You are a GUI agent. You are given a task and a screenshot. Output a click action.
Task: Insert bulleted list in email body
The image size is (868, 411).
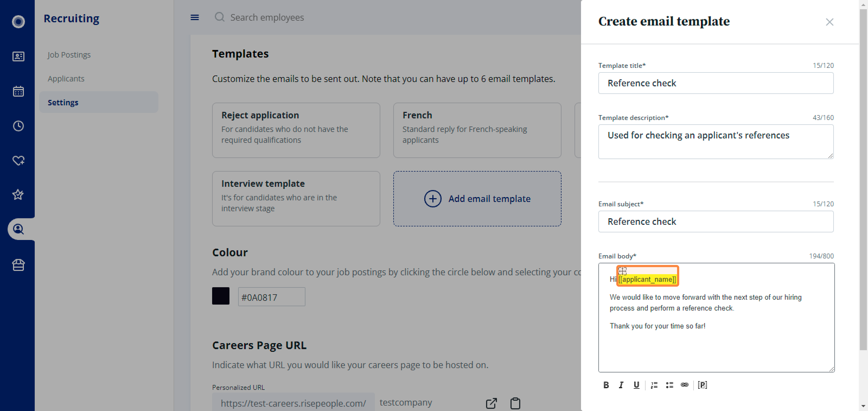[669, 385]
